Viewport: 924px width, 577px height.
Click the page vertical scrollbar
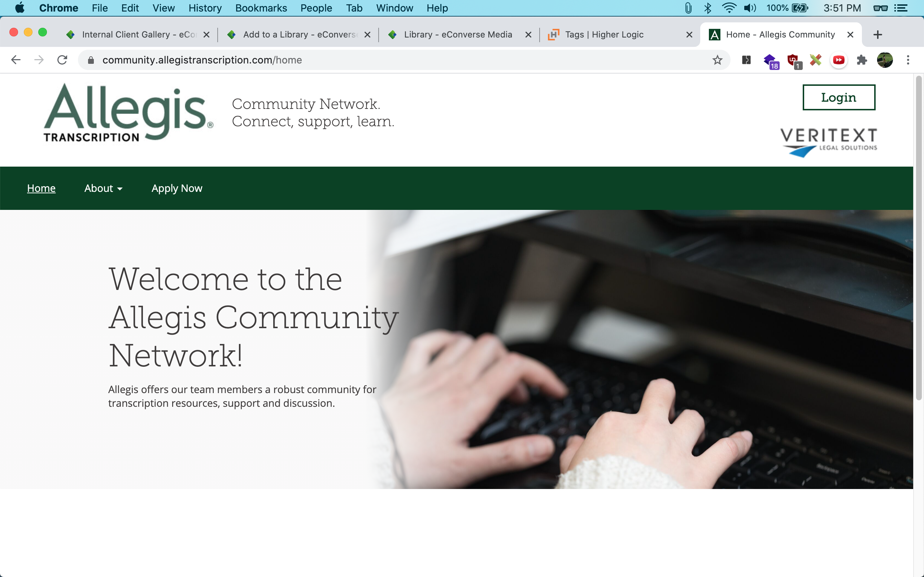918,237
